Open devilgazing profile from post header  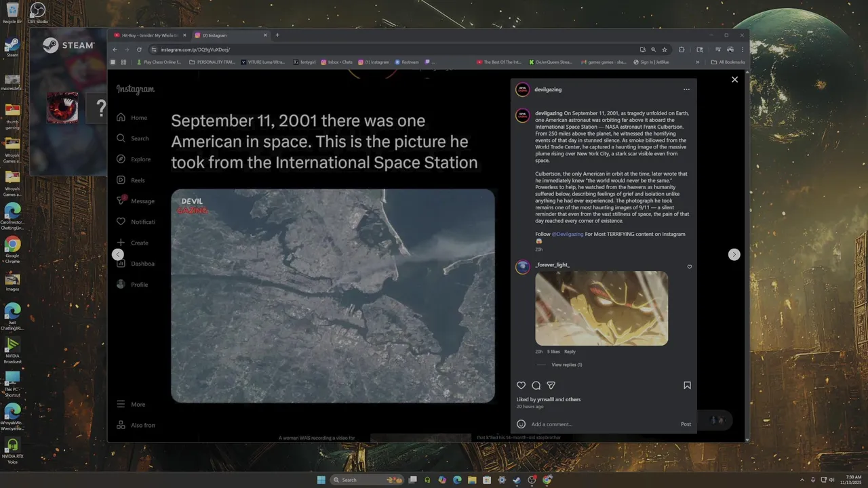coord(548,89)
